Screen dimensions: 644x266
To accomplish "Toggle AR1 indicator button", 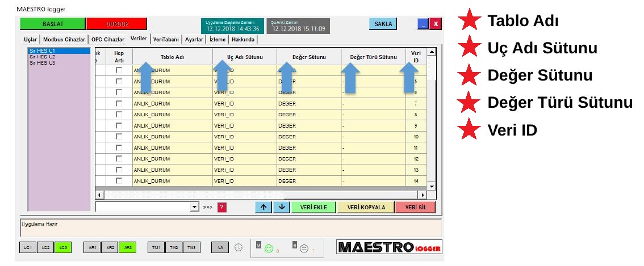I will (92, 247).
